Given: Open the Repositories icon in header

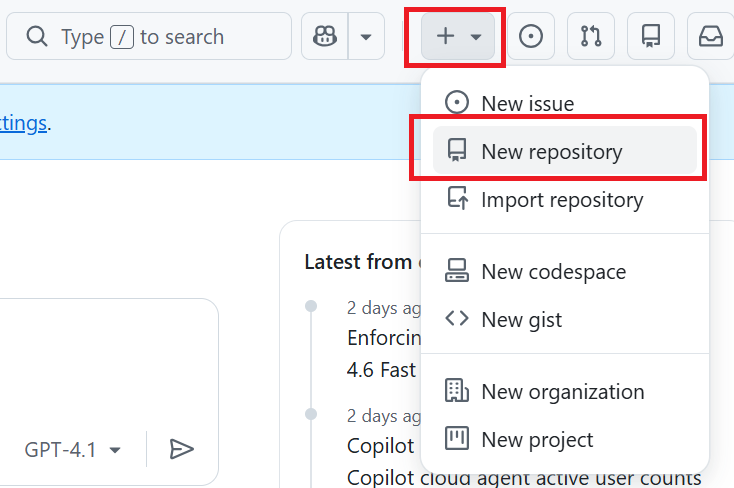Looking at the screenshot, I should click(651, 37).
